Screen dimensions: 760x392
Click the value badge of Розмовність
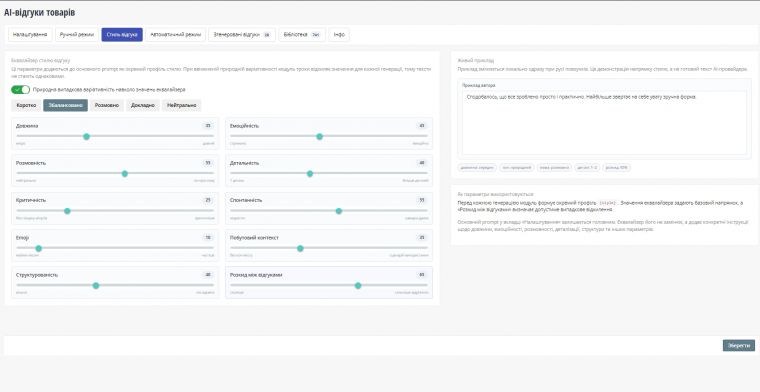pyautogui.click(x=207, y=163)
